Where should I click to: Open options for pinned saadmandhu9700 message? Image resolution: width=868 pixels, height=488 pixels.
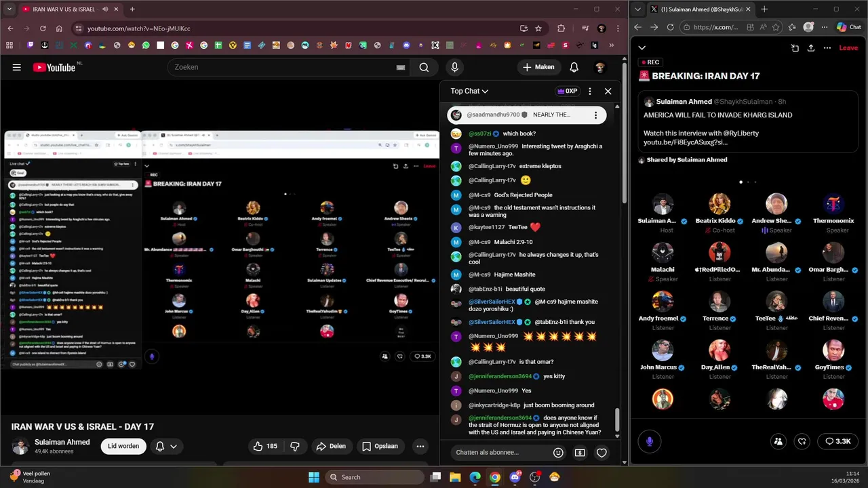pyautogui.click(x=595, y=115)
